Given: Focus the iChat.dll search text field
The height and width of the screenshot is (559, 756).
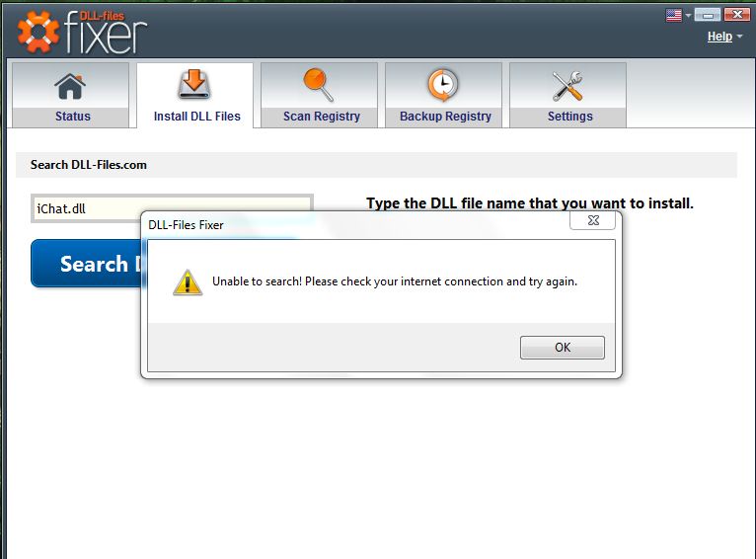Looking at the screenshot, I should click(172, 208).
